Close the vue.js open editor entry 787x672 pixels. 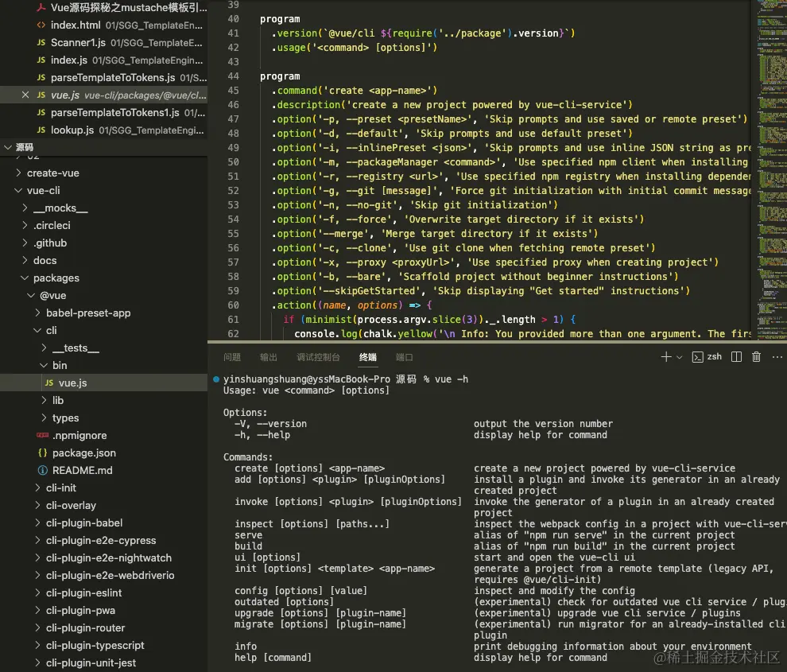pos(25,95)
